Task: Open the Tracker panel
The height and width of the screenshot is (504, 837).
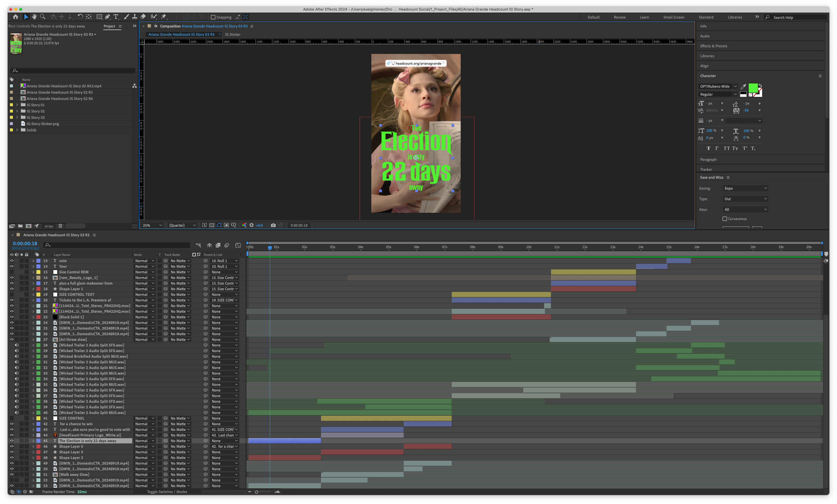Action: pyautogui.click(x=706, y=169)
